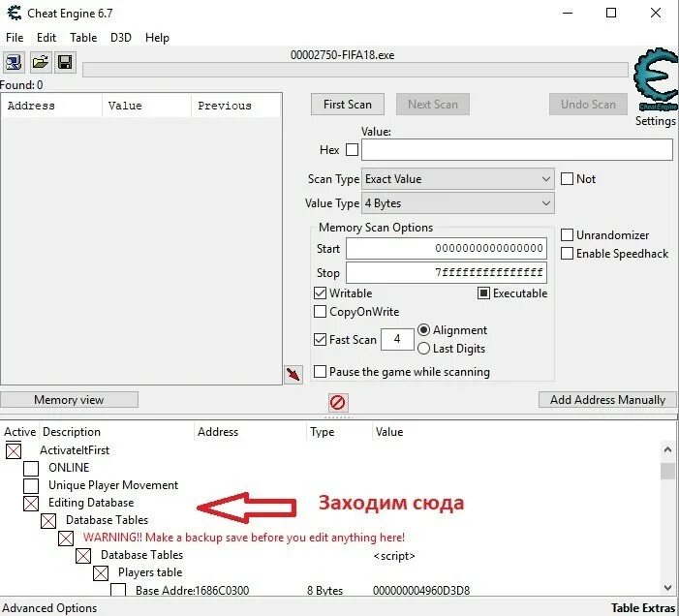Image resolution: width=679 pixels, height=616 pixels.
Task: Activate the Base Addre entry checkbox
Action: point(118,590)
